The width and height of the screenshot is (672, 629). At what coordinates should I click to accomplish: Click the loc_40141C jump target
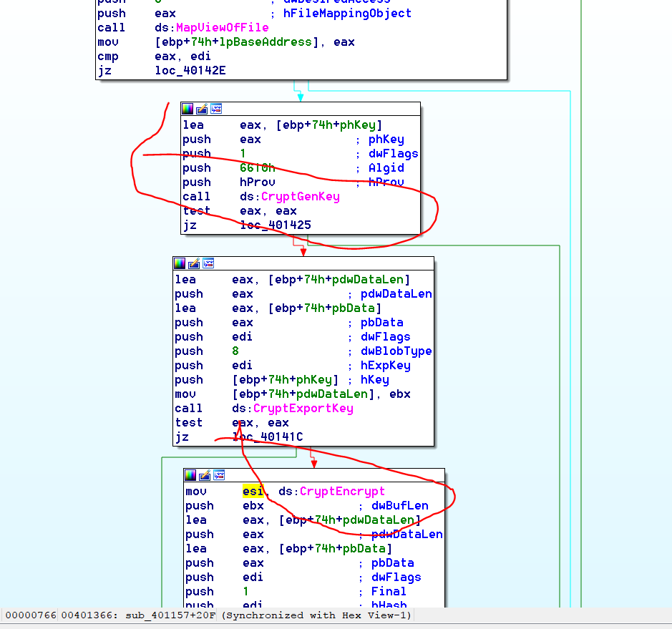268,437
